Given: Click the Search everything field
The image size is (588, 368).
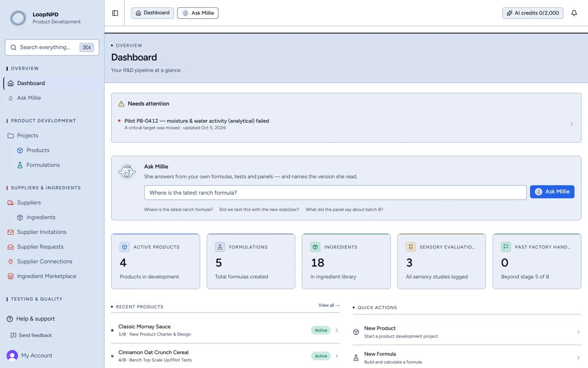Looking at the screenshot, I should (52, 48).
